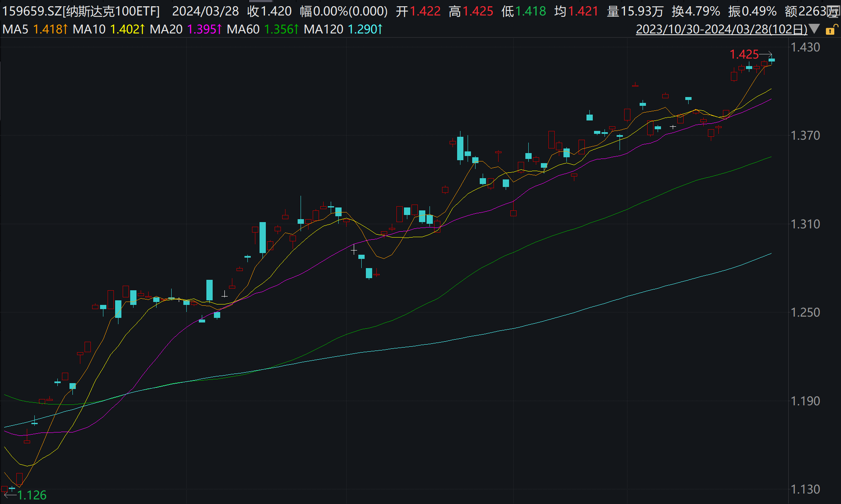Click the 均1.421 average price value
Image resolution: width=841 pixels, height=504 pixels.
coord(576,11)
